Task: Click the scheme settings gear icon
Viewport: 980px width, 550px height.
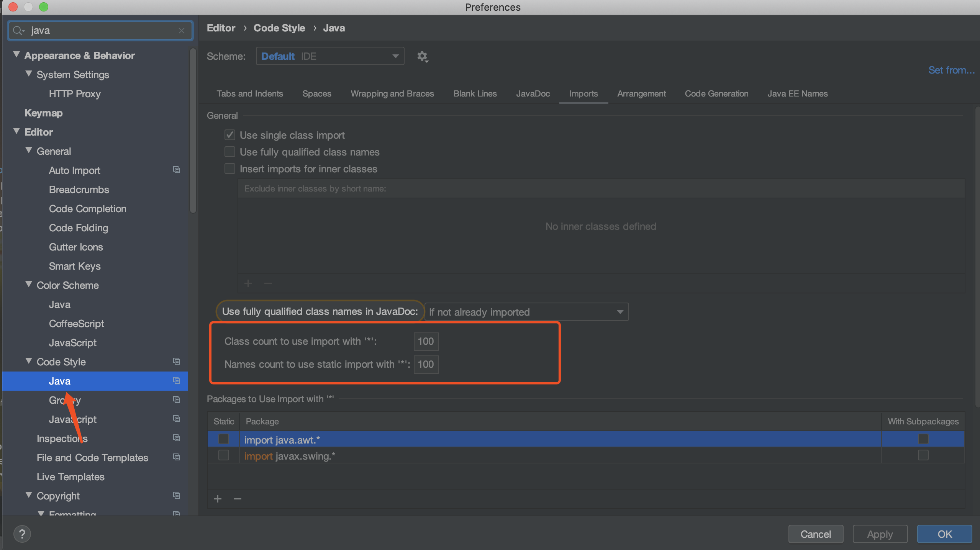Action: (x=422, y=56)
